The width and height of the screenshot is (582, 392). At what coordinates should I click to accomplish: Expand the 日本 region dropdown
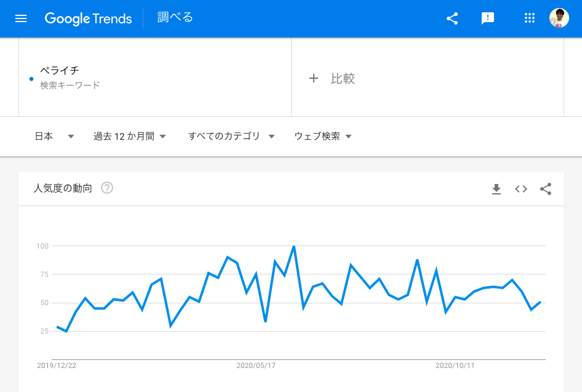54,136
